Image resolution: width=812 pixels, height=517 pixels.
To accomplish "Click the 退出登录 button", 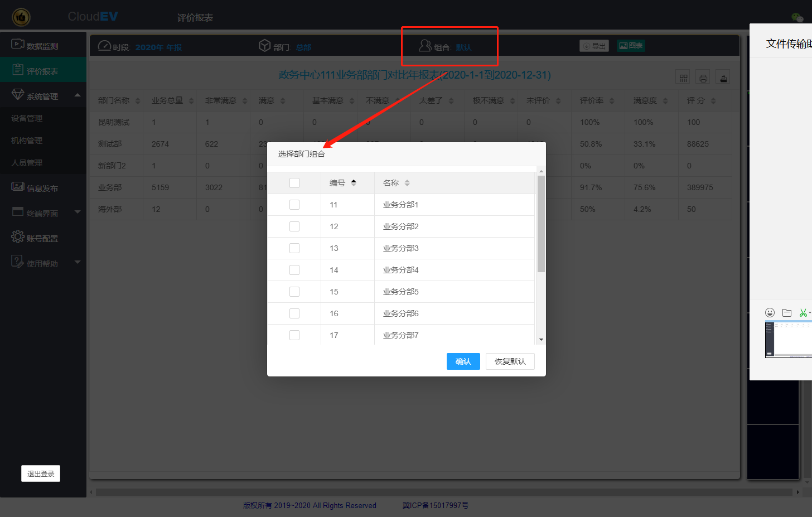I will (41, 473).
